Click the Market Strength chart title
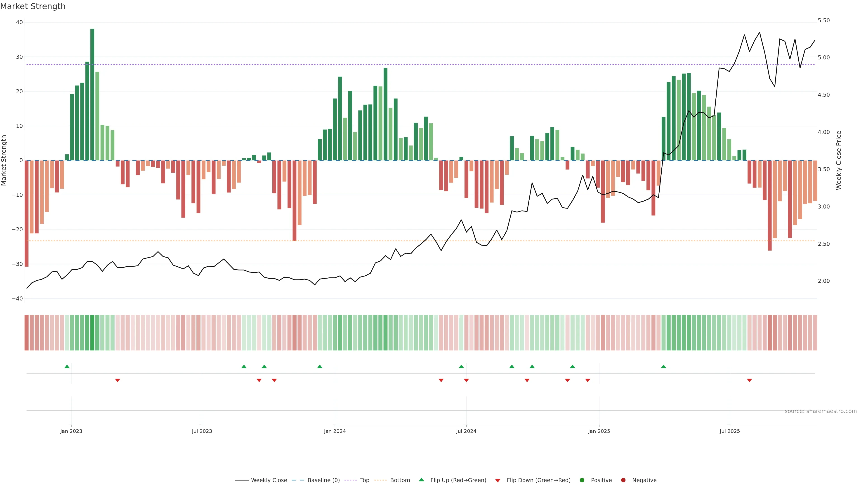This screenshot has width=868, height=488. coord(33,6)
